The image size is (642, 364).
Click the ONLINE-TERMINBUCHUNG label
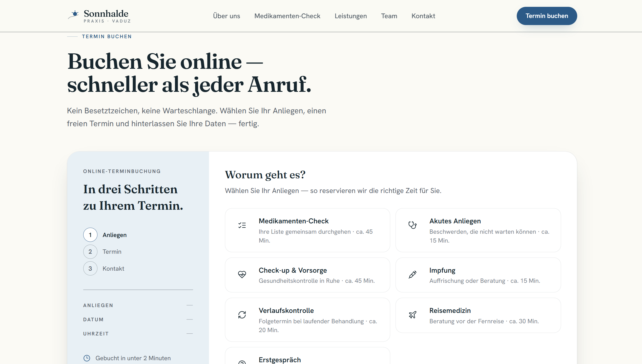pyautogui.click(x=122, y=171)
